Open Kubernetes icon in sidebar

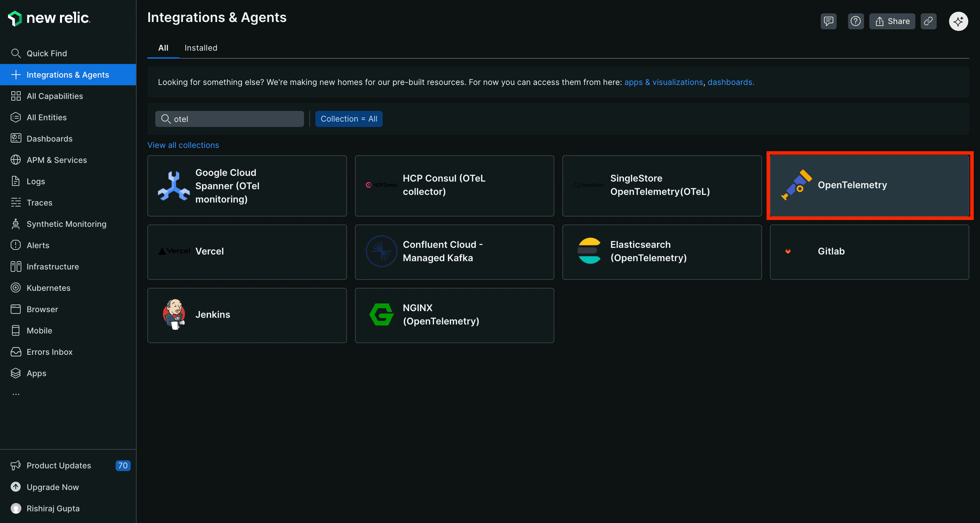(16, 287)
